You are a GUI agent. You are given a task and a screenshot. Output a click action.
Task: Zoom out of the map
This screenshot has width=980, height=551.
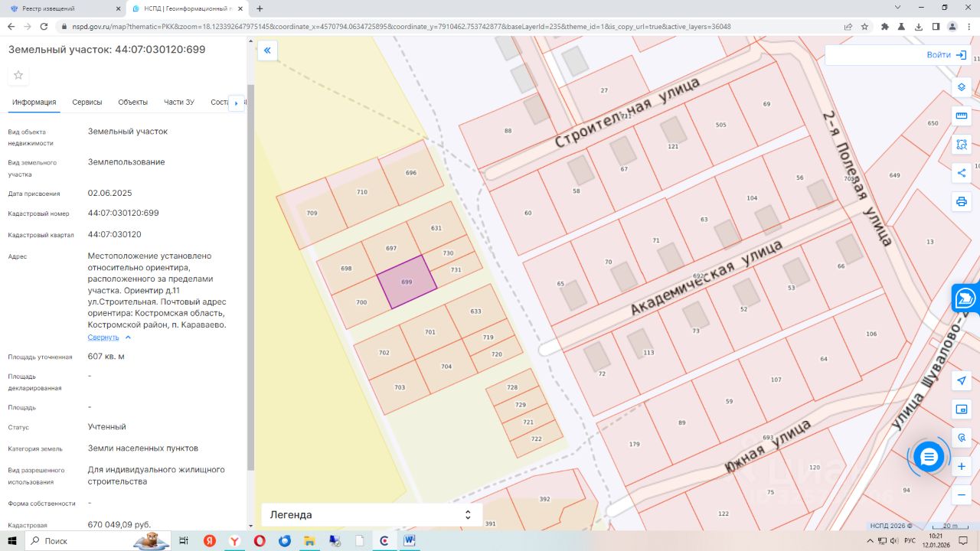962,495
